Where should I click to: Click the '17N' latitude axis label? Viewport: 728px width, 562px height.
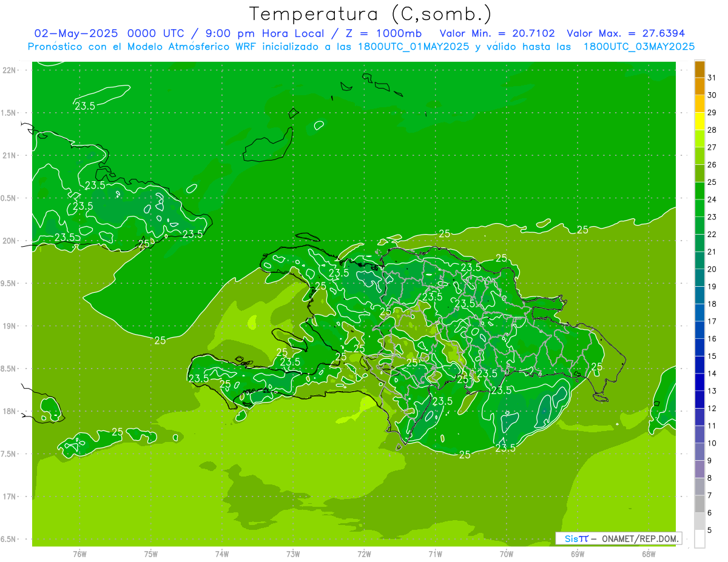pyautogui.click(x=9, y=497)
